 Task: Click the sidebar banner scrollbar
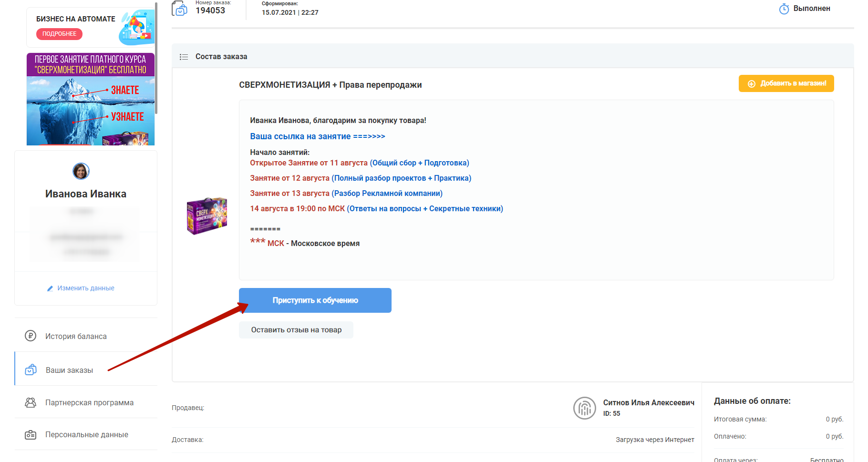pyautogui.click(x=156, y=57)
